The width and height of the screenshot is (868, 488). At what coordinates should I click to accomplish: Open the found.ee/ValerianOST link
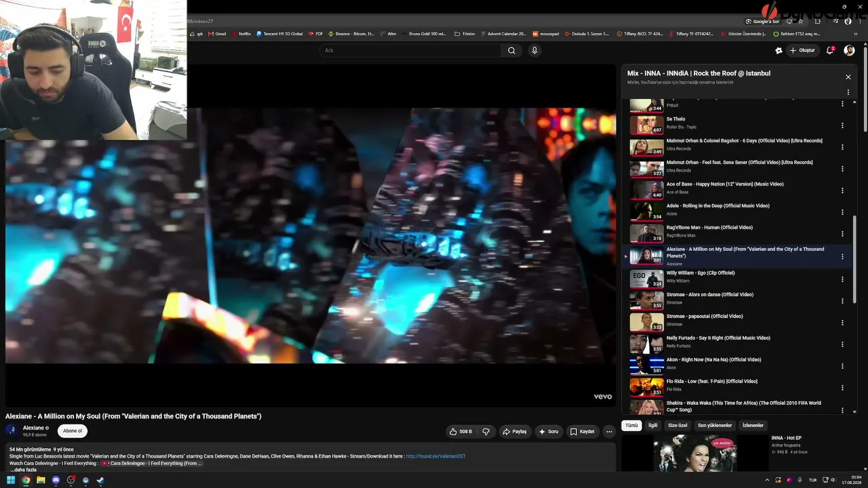[435, 456]
